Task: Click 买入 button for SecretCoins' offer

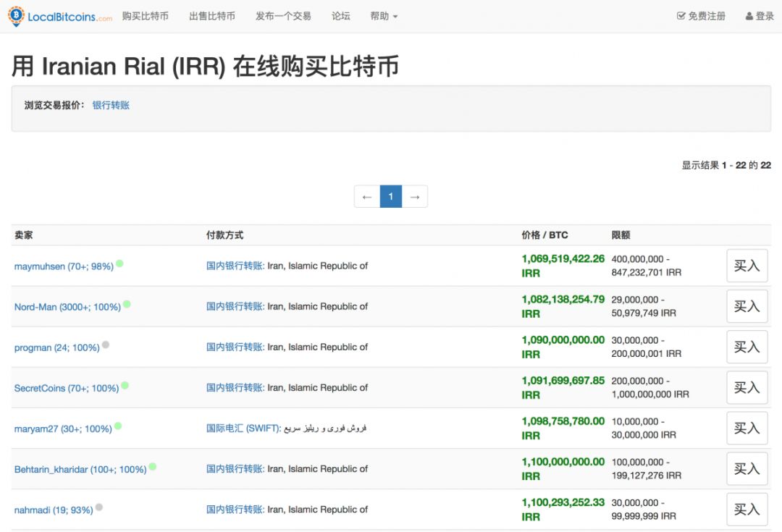Action: (747, 387)
